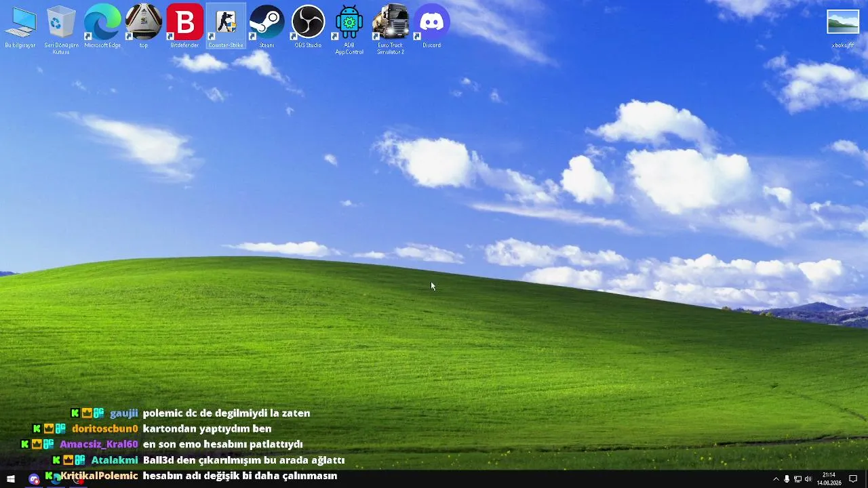Expand the hidden system tray icons

pyautogui.click(x=776, y=479)
